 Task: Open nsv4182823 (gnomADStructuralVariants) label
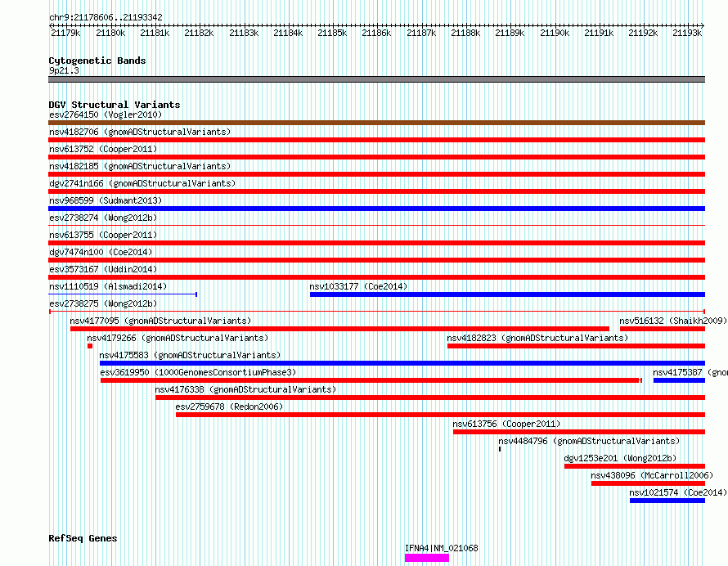pyautogui.click(x=537, y=338)
